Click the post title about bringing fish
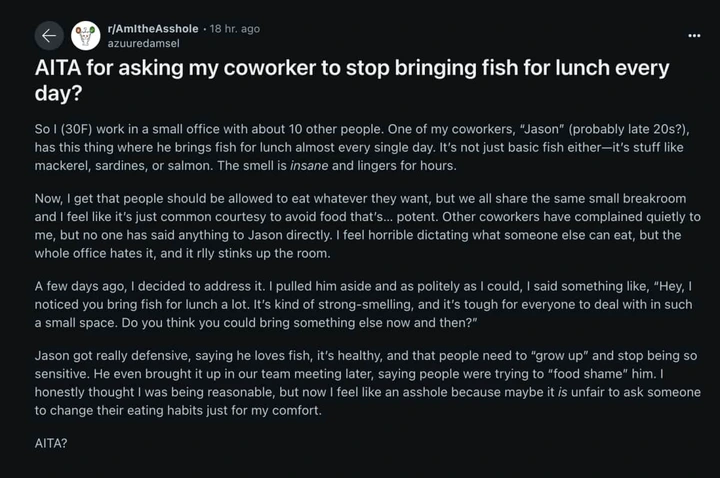The width and height of the screenshot is (720, 478). point(352,80)
